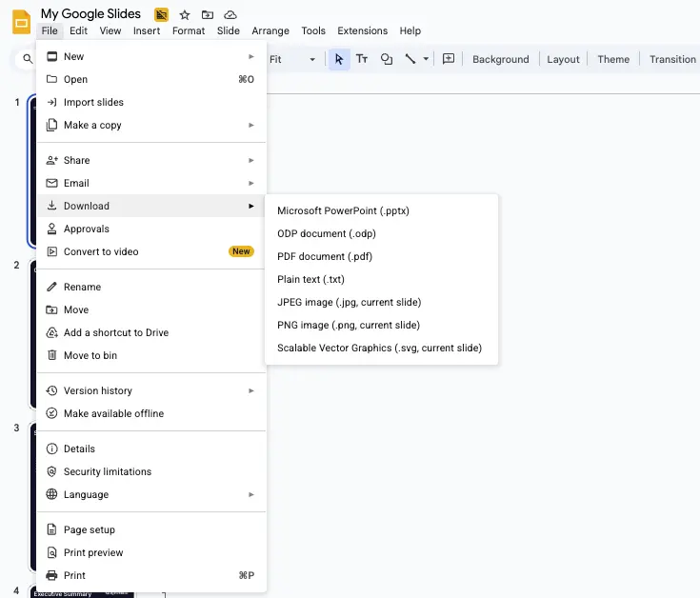Download current slide as PNG image
Image resolution: width=700 pixels, height=598 pixels.
(x=381, y=325)
